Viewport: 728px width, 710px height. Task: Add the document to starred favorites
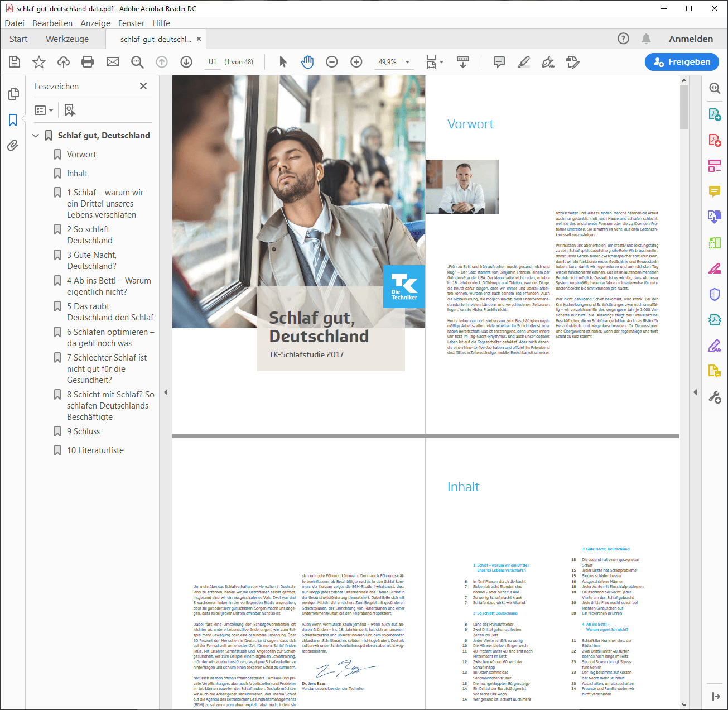tap(39, 62)
